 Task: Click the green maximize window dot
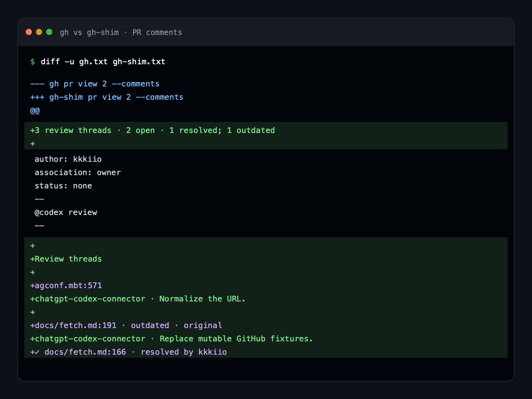coord(49,32)
